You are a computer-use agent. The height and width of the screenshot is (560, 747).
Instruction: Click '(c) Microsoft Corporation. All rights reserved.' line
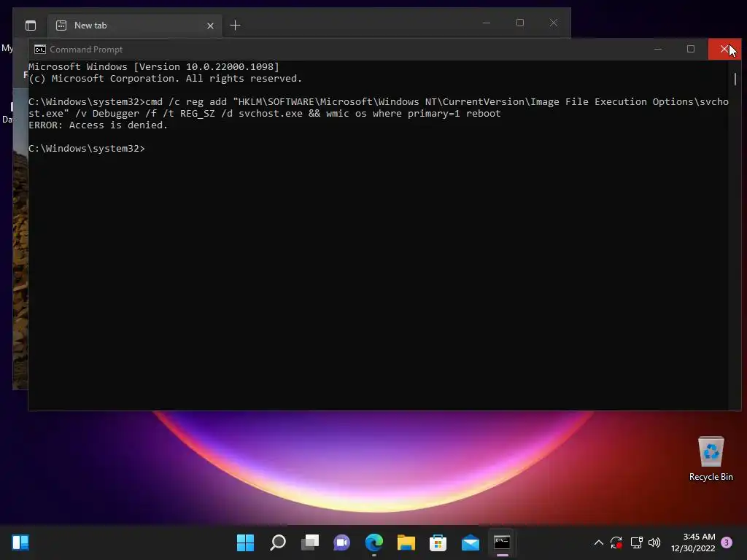(166, 79)
